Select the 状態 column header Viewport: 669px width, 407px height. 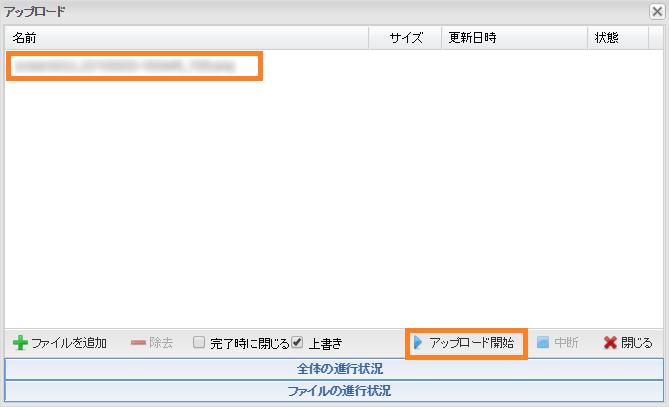(606, 38)
